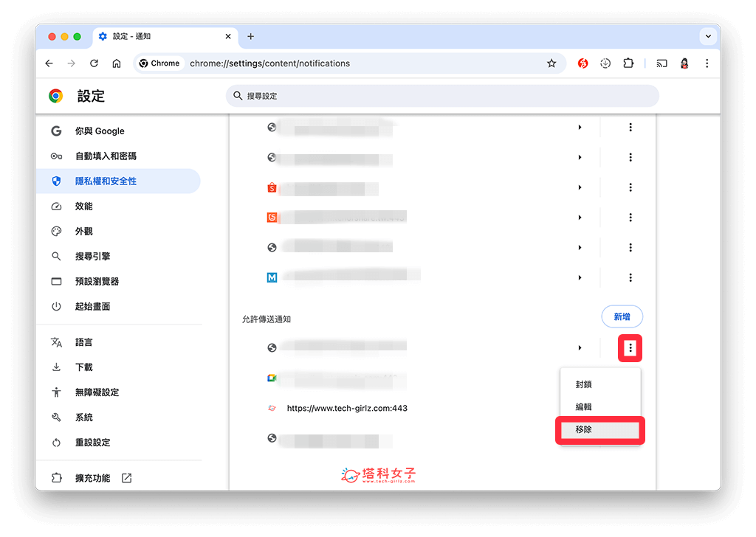Open 自動填入和密碼 section
Image resolution: width=756 pixels, height=537 pixels.
point(119,156)
